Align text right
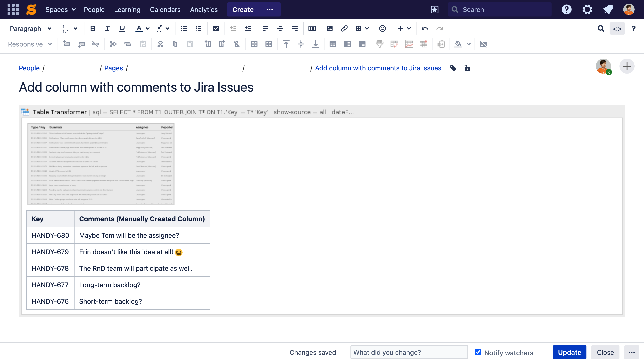The width and height of the screenshot is (644, 362). point(295,28)
